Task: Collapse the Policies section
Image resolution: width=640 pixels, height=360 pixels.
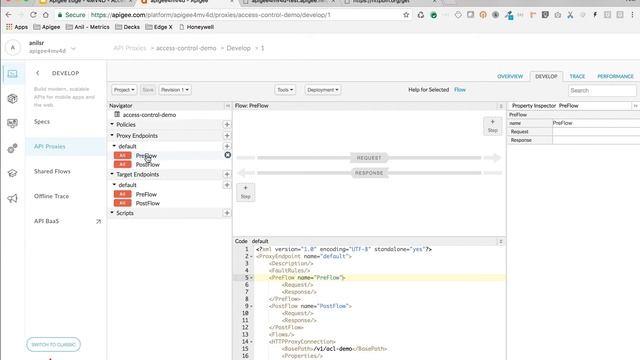Action: pyautogui.click(x=112, y=124)
